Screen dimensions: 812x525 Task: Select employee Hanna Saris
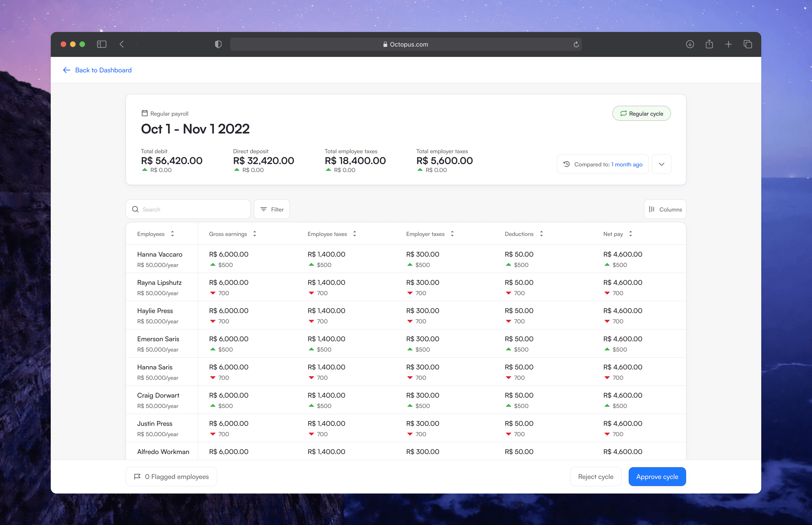point(155,367)
